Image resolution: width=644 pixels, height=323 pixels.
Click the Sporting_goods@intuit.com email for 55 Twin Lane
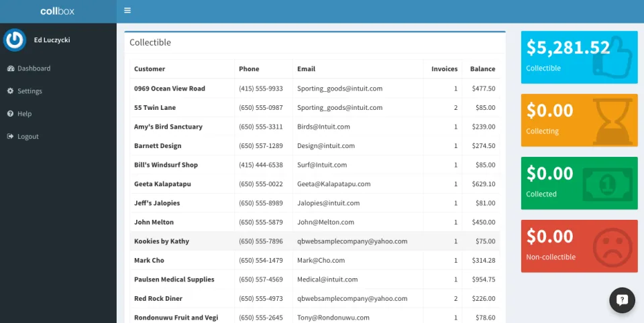(339, 107)
